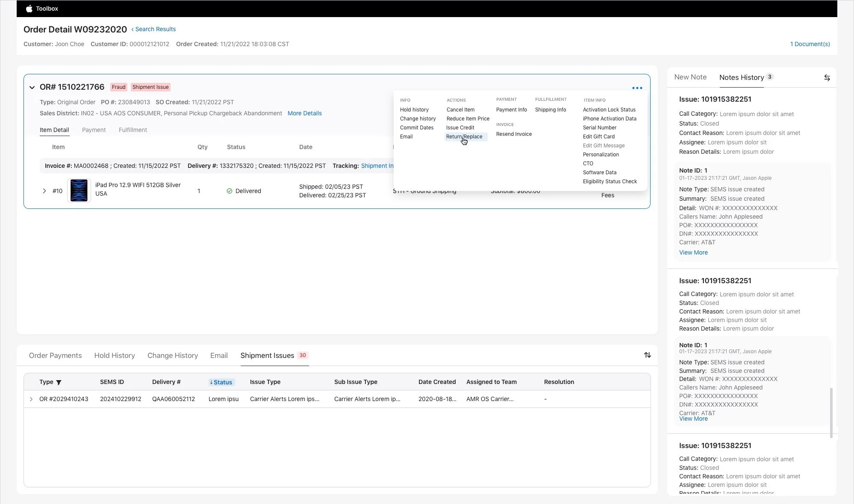854x504 pixels.
Task: Open the 1 Document(s) link
Action: click(x=810, y=44)
